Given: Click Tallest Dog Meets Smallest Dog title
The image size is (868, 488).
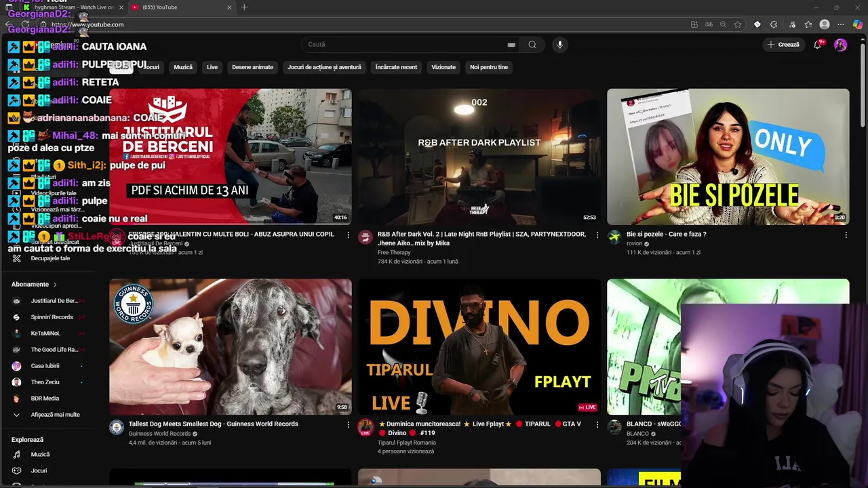Looking at the screenshot, I should [x=214, y=424].
